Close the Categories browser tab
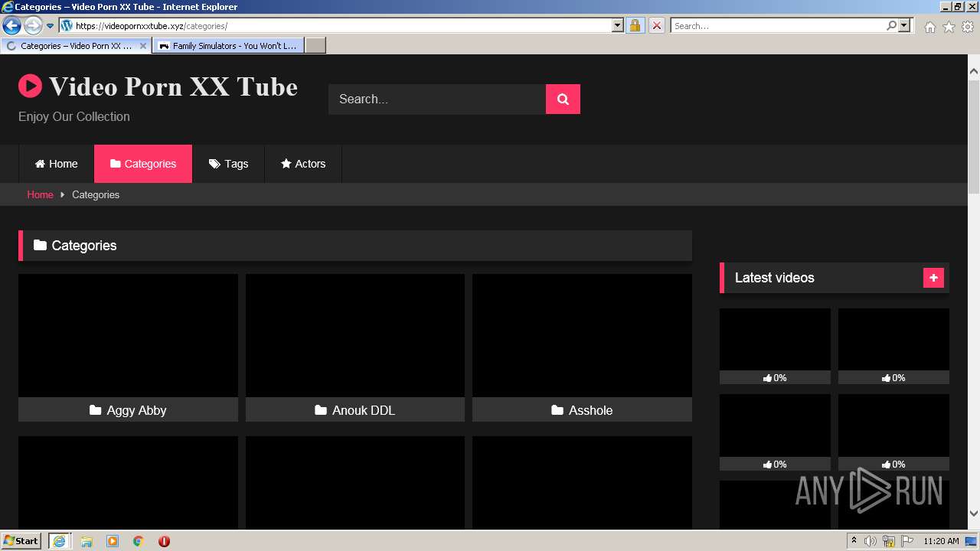The image size is (980, 551). pyautogui.click(x=143, y=46)
